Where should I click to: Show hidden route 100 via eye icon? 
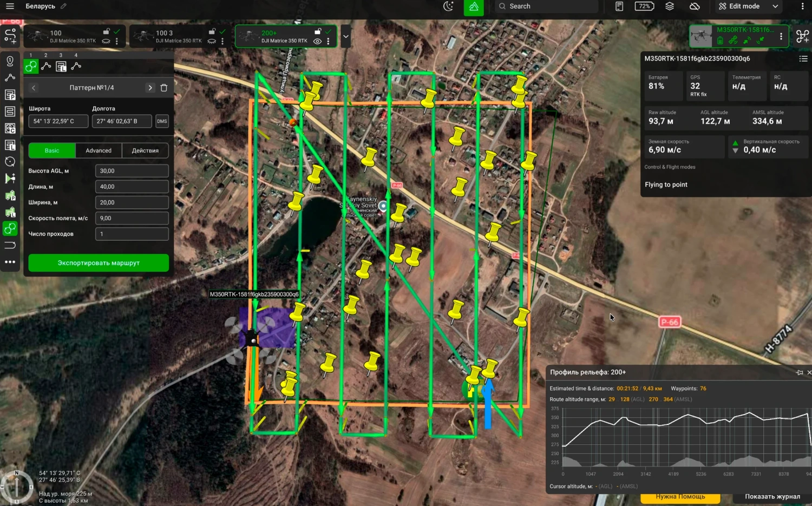click(106, 41)
